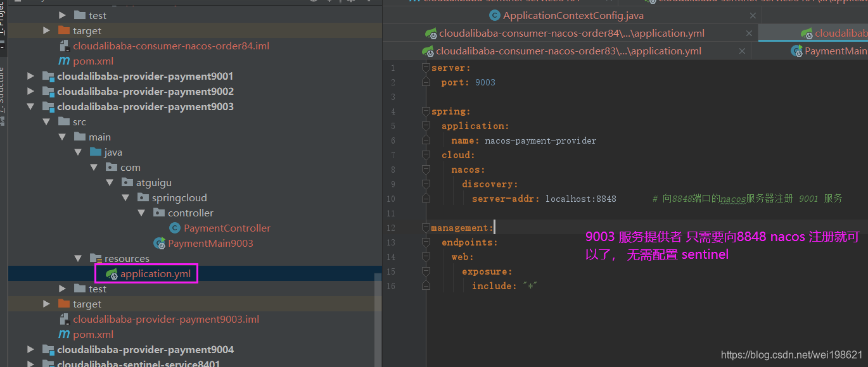The width and height of the screenshot is (868, 367).
Task: Click Spring leaf icon of application.yml in tree
Action: [112, 274]
